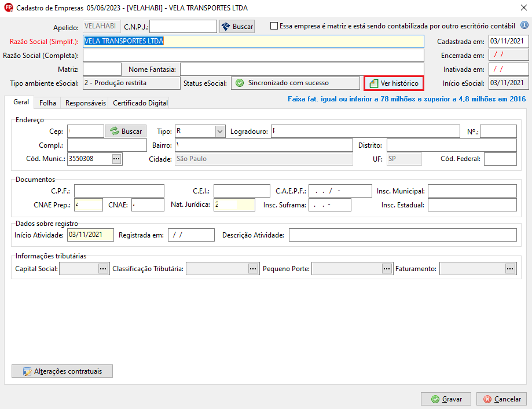Click the Nº address number field
The width and height of the screenshot is (532, 409).
[x=498, y=131]
